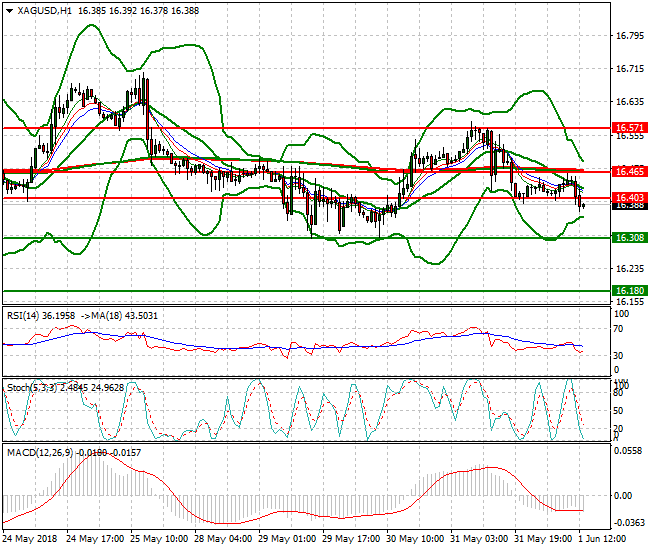The height and width of the screenshot is (550, 650).
Task: Click 16.235 on the price scale
Action: click(628, 268)
